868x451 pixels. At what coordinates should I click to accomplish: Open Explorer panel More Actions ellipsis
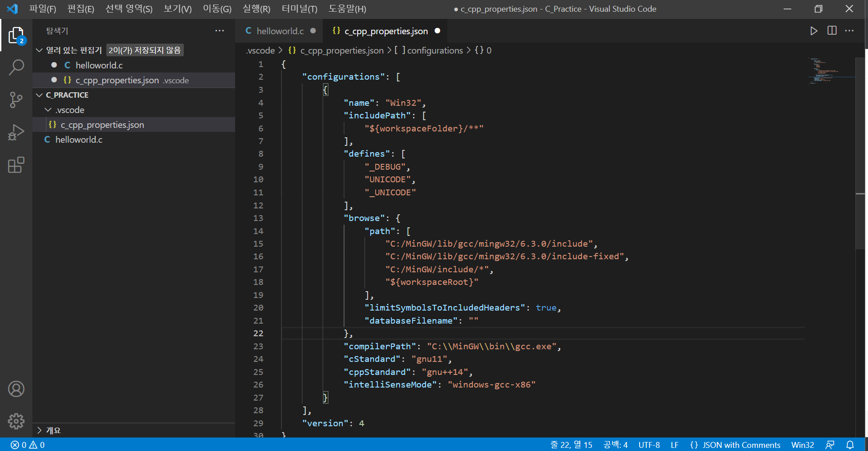coord(219,31)
